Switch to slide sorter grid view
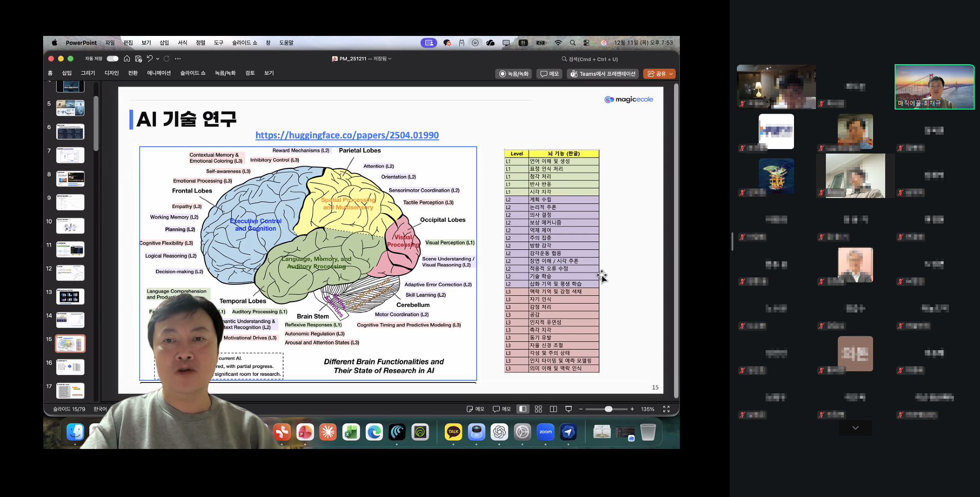Screen dimensions: 980x497 538,409
